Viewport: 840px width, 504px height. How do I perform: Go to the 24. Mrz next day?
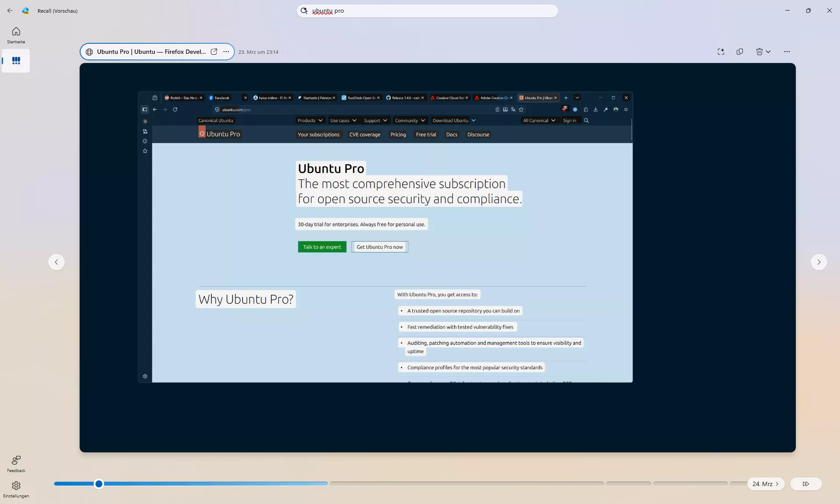[766, 484]
